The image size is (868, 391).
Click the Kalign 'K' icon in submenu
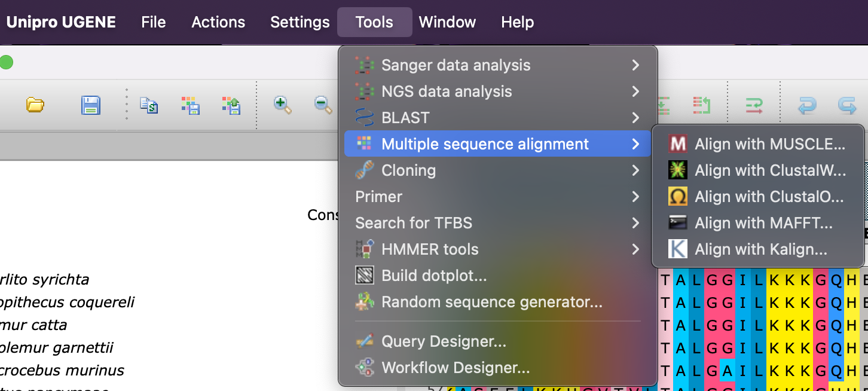coord(677,249)
